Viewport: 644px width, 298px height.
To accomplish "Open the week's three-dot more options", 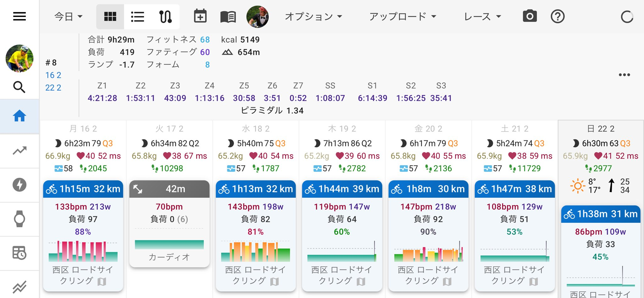I will [624, 75].
